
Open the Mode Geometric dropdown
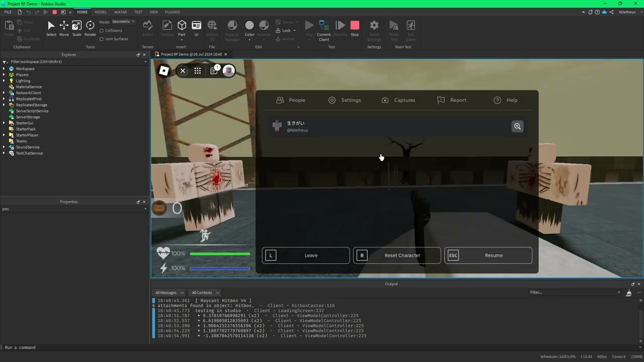click(123, 22)
